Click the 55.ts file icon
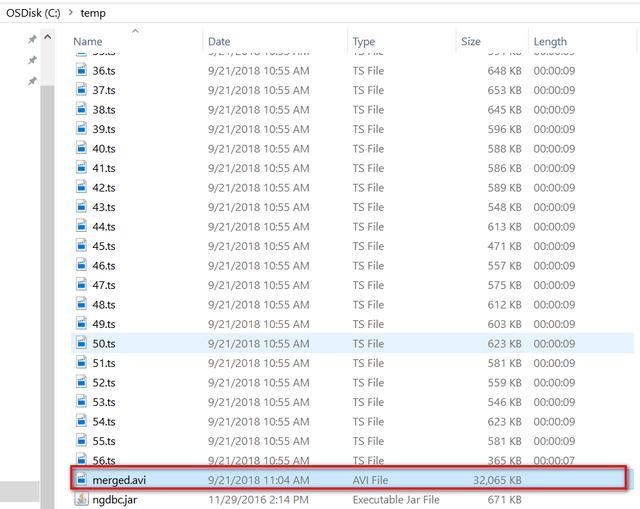This screenshot has height=509, width=640. pos(81,440)
